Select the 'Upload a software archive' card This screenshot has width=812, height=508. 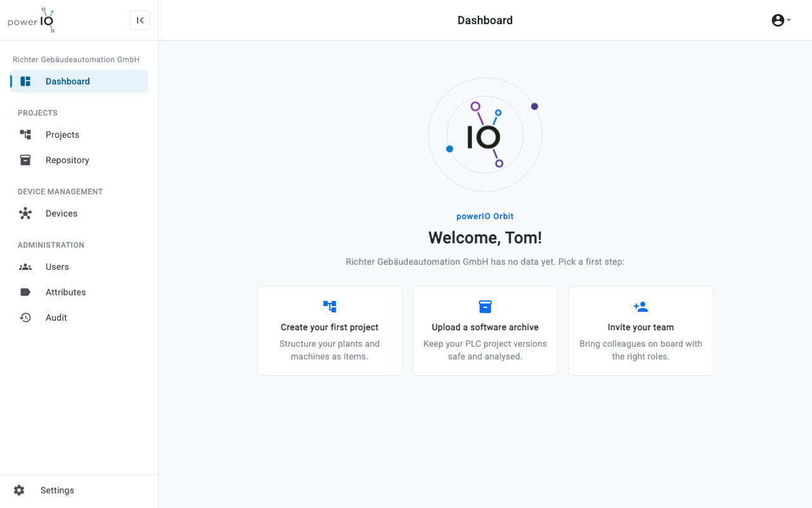pyautogui.click(x=485, y=331)
